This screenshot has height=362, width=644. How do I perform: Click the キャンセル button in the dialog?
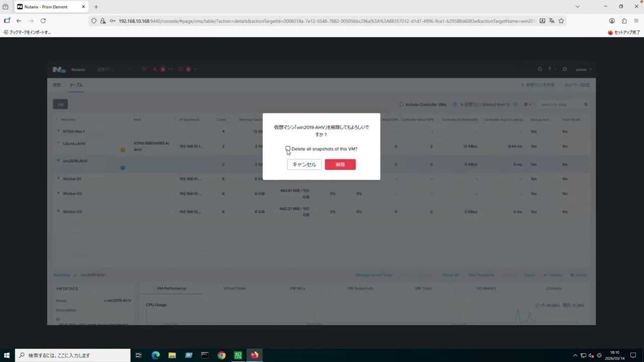point(304,164)
